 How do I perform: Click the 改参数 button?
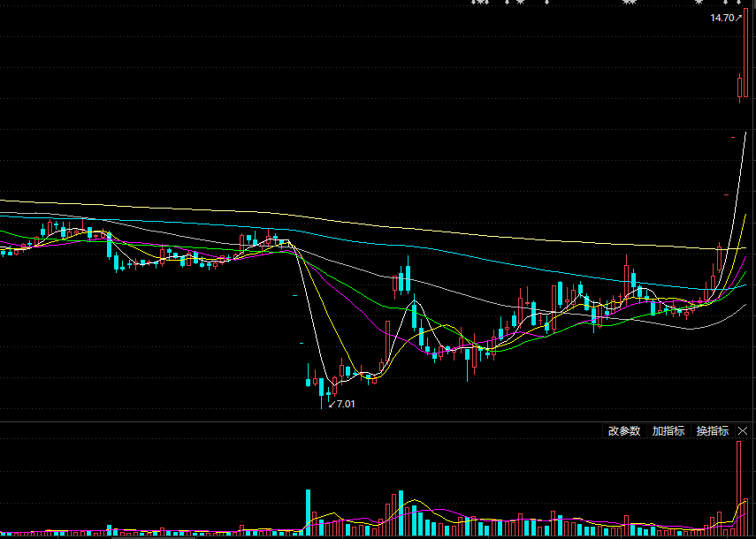point(623,431)
